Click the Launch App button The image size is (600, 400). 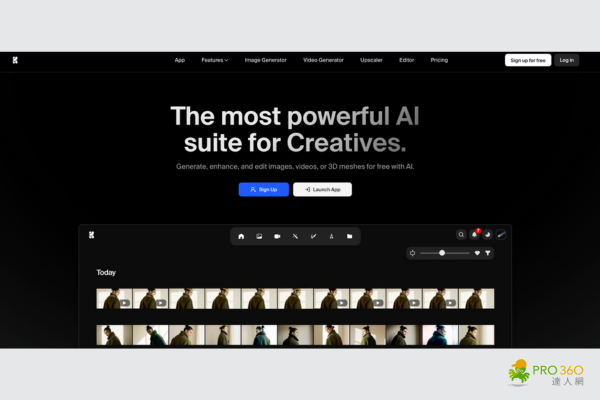(x=322, y=189)
